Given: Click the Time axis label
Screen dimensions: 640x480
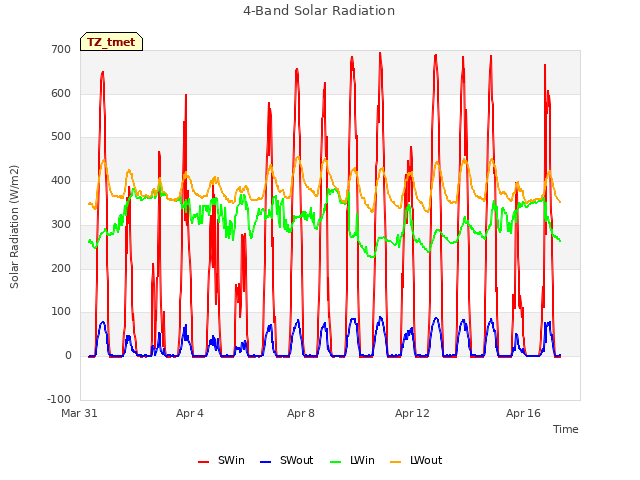Looking at the screenshot, I should tap(566, 429).
